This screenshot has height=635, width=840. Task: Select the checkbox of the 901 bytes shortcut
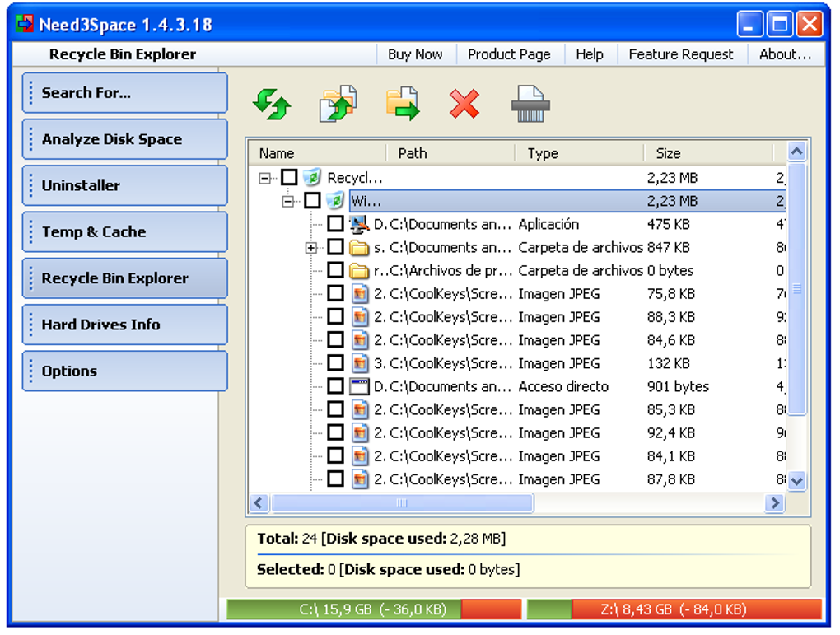pyautogui.click(x=335, y=385)
